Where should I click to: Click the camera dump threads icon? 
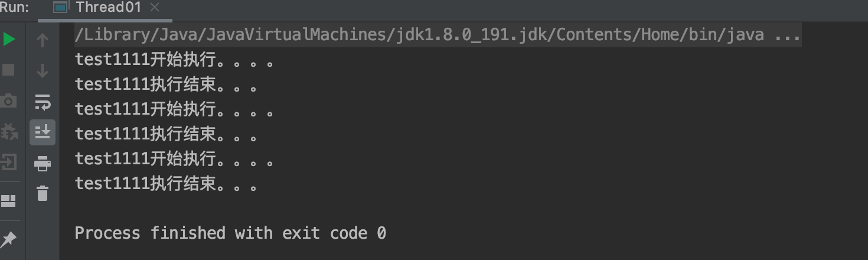tap(9, 101)
